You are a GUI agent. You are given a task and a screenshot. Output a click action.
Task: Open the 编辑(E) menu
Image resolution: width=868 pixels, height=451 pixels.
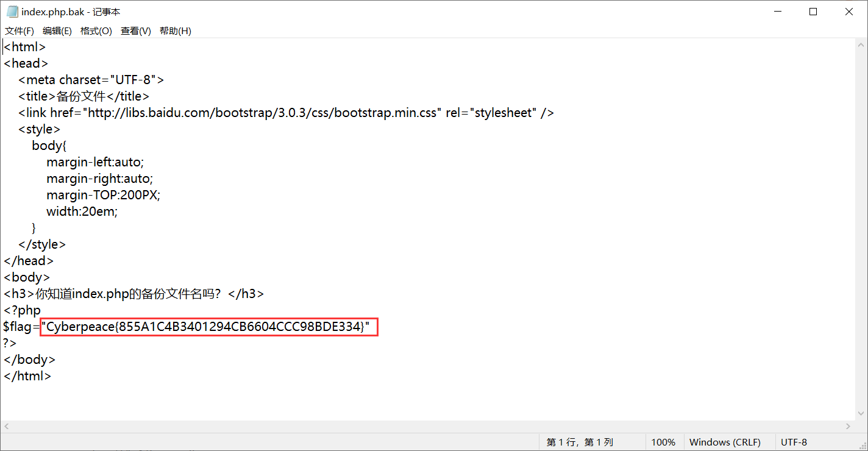click(x=57, y=30)
